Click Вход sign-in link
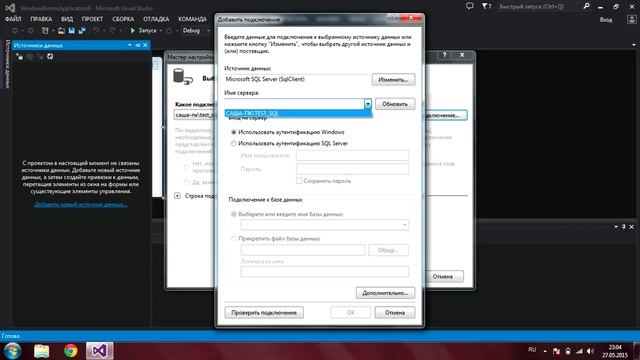Image resolution: width=640 pixels, height=360 pixels. tap(606, 20)
